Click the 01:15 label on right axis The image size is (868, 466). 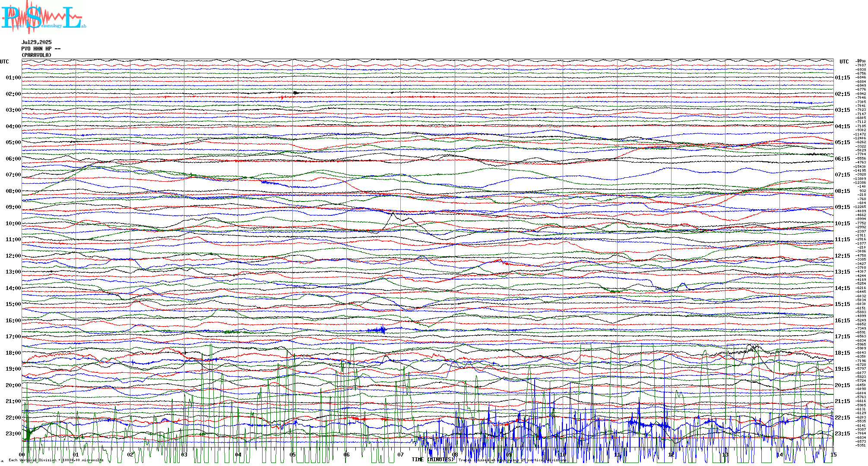[843, 78]
